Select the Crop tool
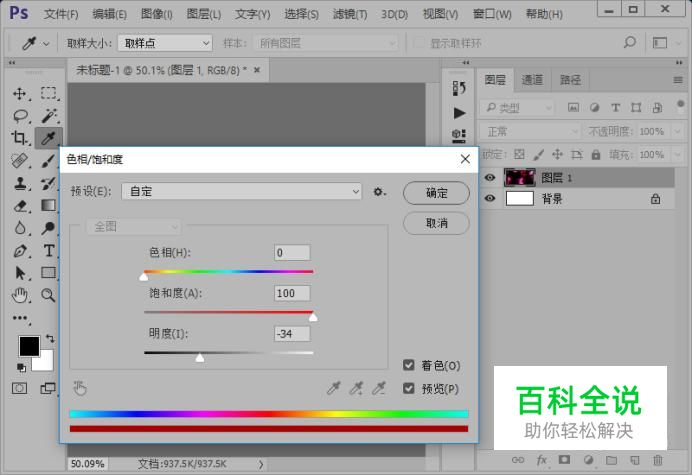This screenshot has width=692, height=475. (x=19, y=138)
